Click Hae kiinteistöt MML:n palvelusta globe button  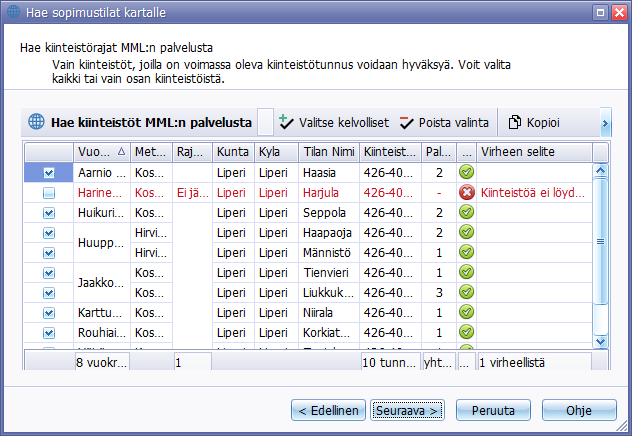point(140,122)
